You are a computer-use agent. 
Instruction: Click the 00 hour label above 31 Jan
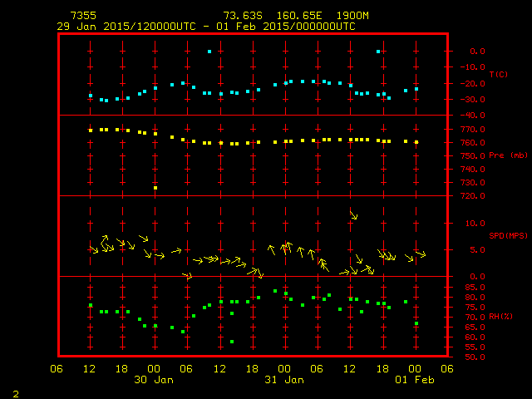click(x=284, y=369)
